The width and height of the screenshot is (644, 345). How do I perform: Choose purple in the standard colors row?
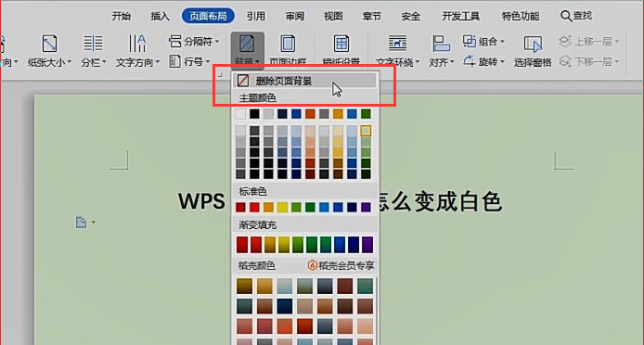pos(366,207)
